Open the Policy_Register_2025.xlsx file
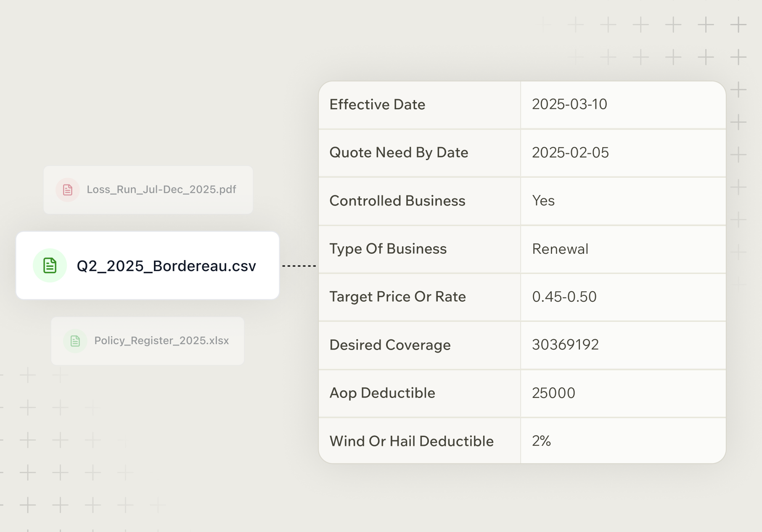Screen dimensions: 762x532 (x=161, y=341)
